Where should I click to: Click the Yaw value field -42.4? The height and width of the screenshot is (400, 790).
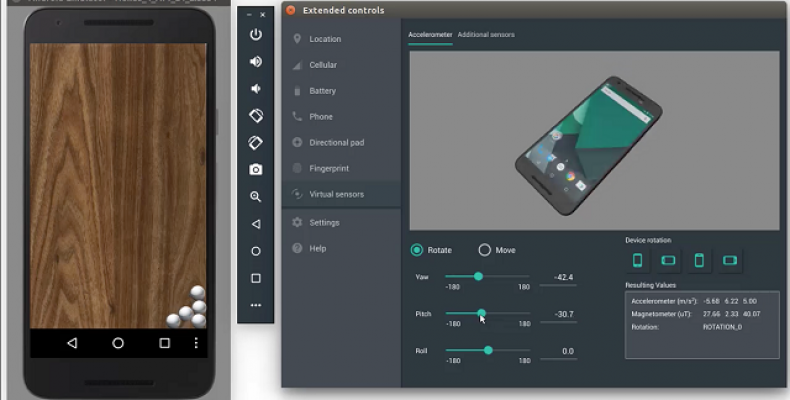(x=558, y=278)
